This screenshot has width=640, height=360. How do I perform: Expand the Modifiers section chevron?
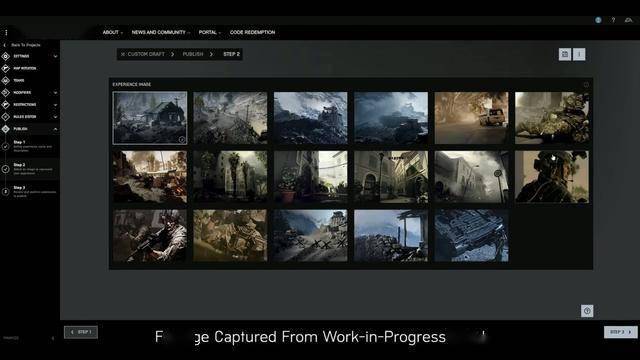55,93
